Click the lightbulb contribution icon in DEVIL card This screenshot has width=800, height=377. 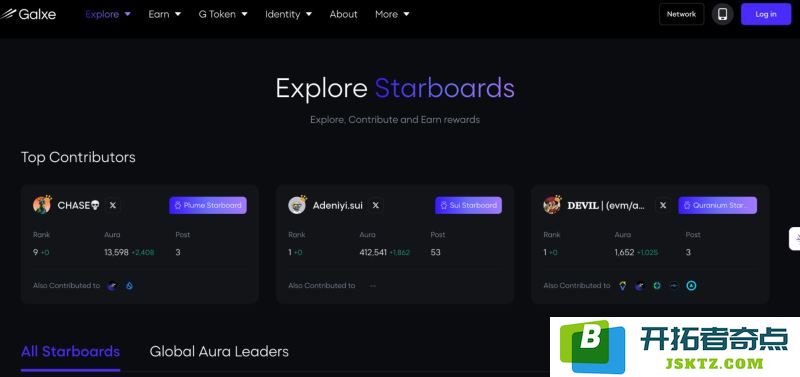tap(622, 286)
